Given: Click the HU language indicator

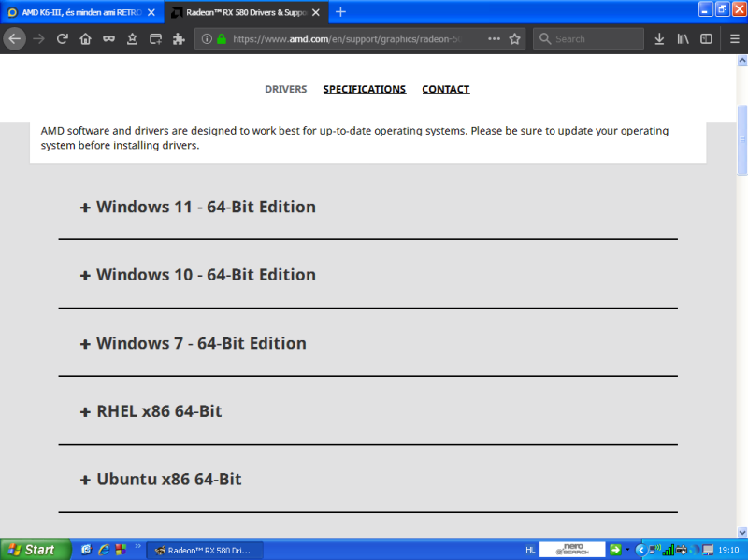Looking at the screenshot, I should (x=530, y=550).
